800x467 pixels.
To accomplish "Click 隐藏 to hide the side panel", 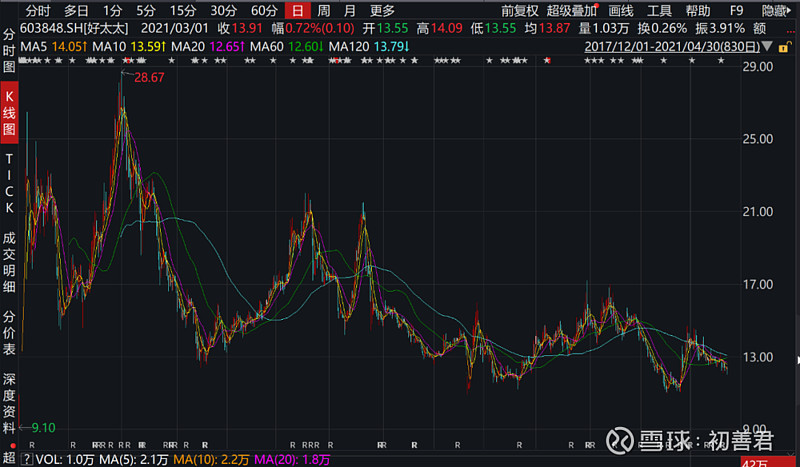I will coord(774,11).
